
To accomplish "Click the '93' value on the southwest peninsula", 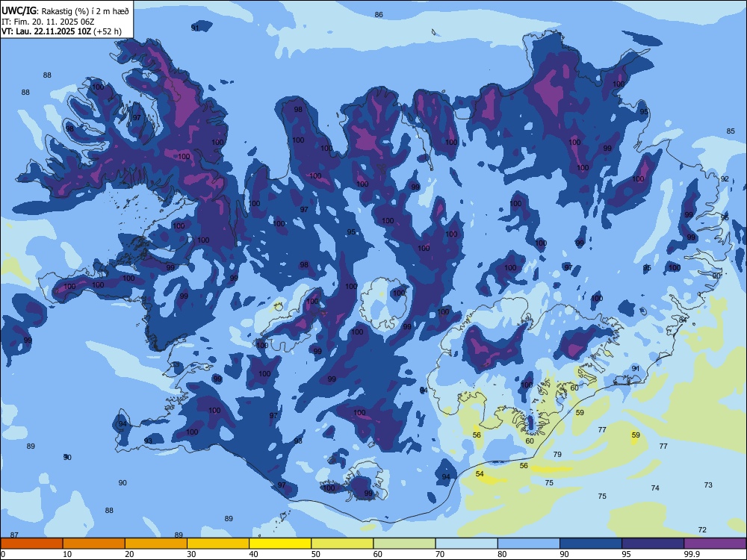I will (x=148, y=441).
